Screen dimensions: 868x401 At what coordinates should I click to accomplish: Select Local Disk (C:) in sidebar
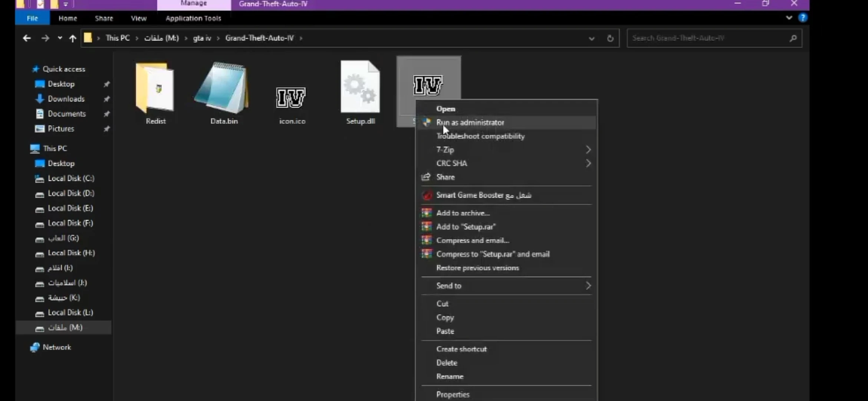point(71,178)
